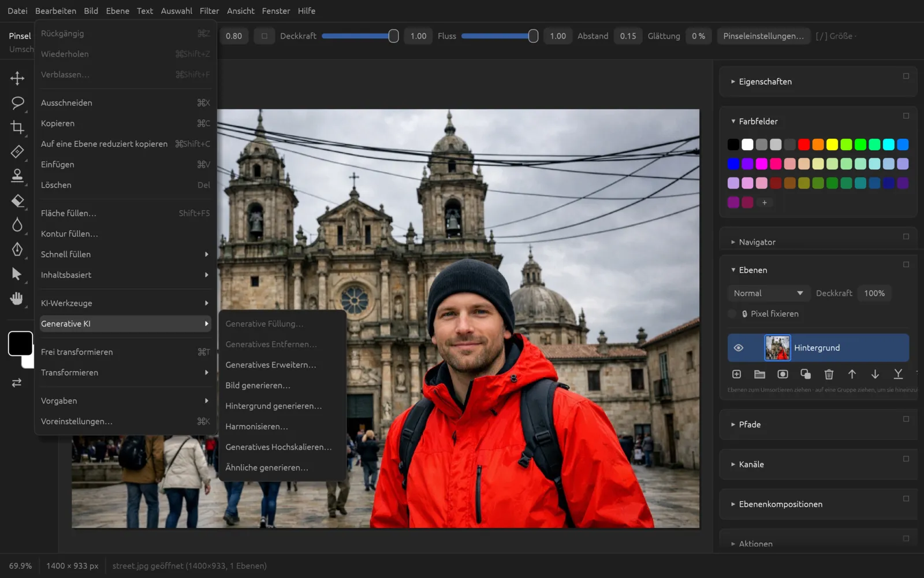Expand the Pfade panel
This screenshot has height=578, width=924.
click(733, 424)
